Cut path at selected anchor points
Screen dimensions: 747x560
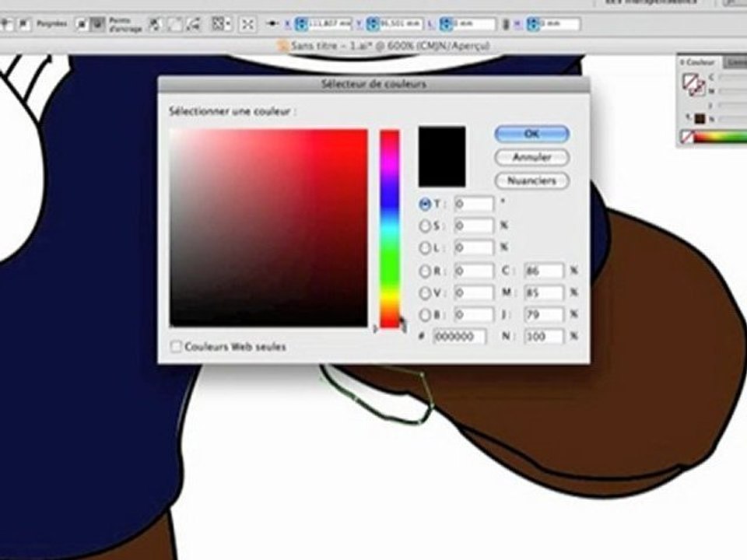coord(193,23)
